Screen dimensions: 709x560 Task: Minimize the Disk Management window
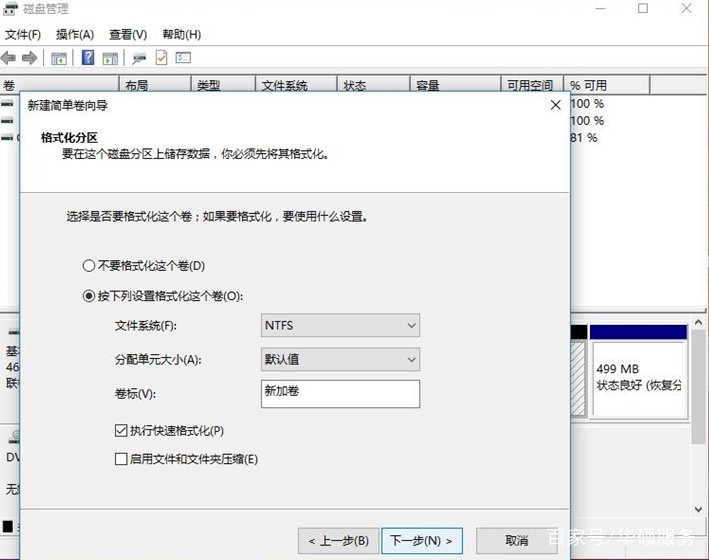(x=600, y=9)
